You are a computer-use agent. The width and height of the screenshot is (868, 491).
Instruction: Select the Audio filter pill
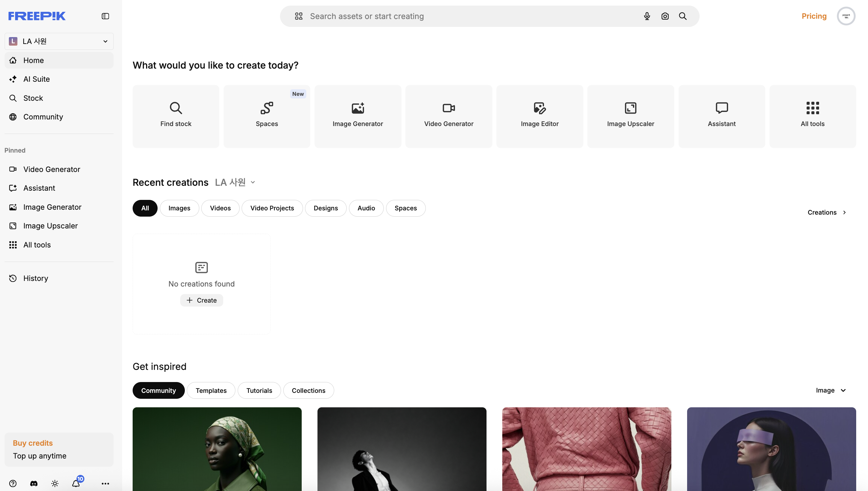pyautogui.click(x=366, y=208)
